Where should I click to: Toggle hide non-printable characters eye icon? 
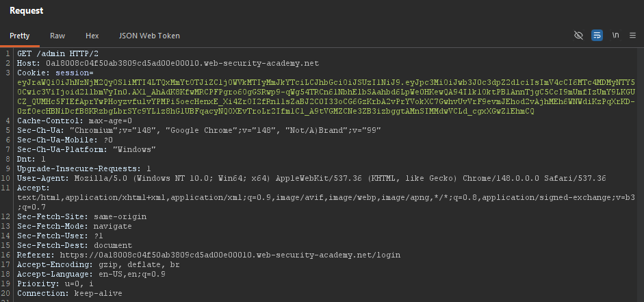coord(578,36)
